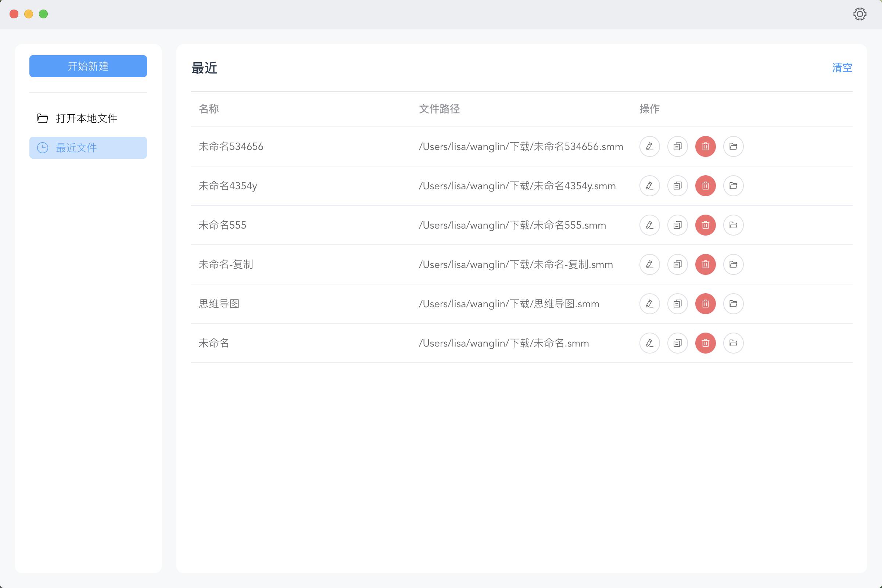This screenshot has height=588, width=882.
Task: Copy the path of 未命名4354y
Action: (677, 186)
